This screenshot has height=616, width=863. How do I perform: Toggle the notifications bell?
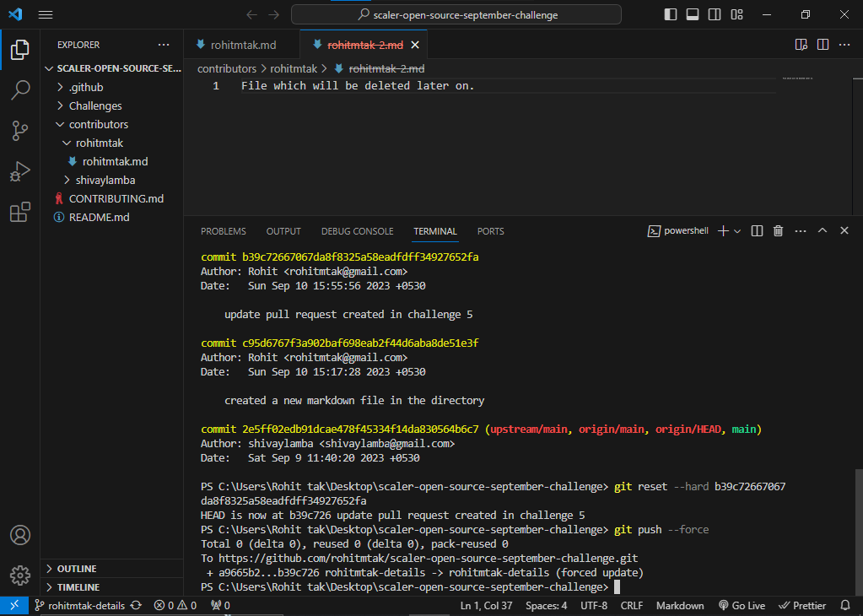844,605
